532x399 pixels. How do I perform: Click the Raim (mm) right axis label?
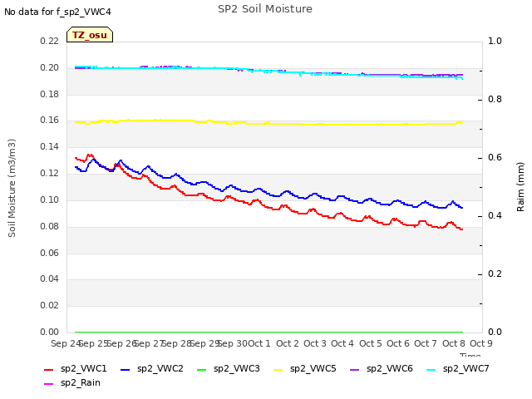point(520,187)
